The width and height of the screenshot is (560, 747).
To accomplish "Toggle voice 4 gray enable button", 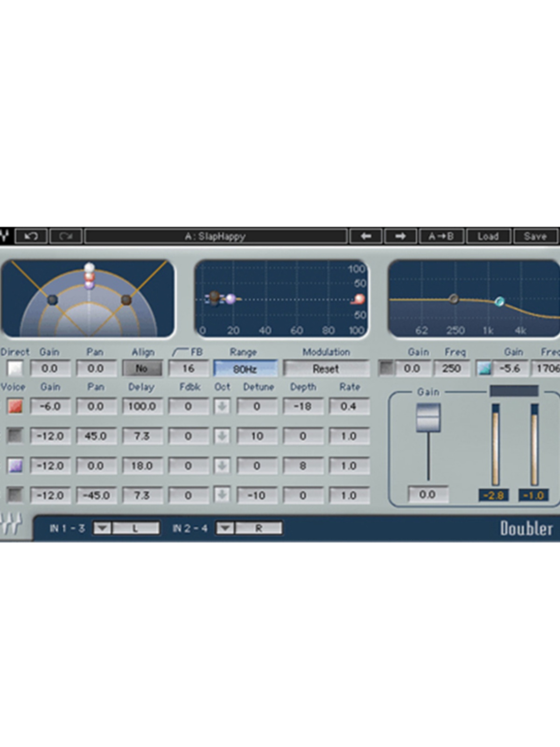I will point(15,495).
